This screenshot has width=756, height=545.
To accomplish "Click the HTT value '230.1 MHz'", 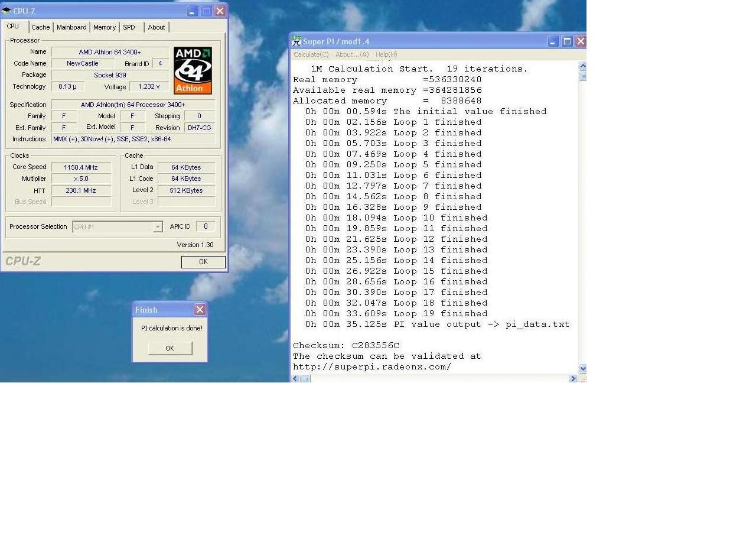I will point(81,190).
